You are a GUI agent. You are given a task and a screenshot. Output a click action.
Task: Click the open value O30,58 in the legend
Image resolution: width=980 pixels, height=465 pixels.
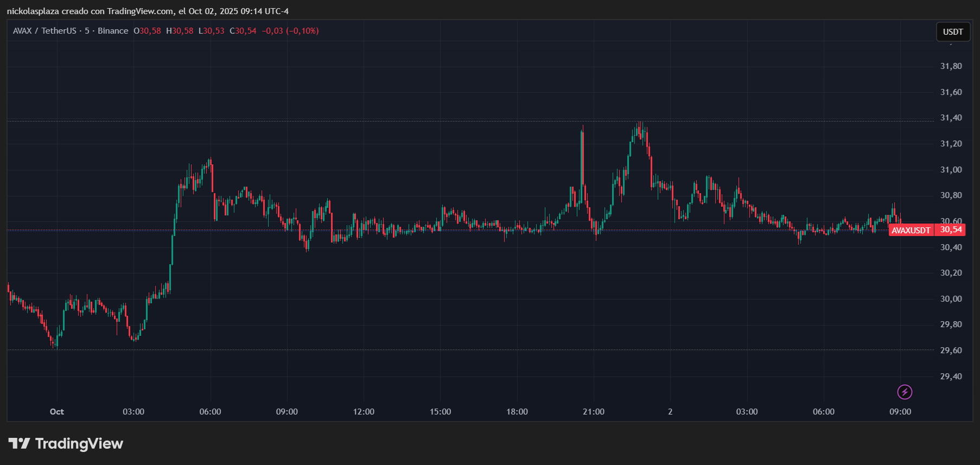148,31
